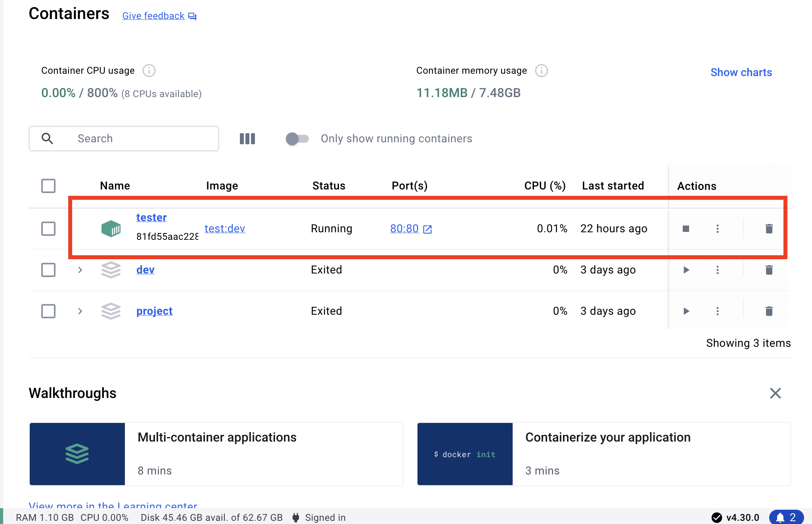This screenshot has width=812, height=524.
Task: Check the select-all containers checkbox
Action: 48,186
